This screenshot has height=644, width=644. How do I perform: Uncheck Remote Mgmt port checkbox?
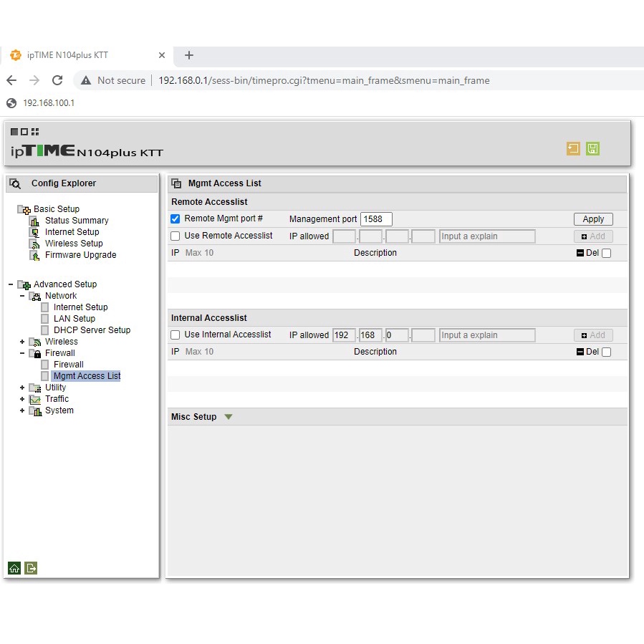pos(176,219)
